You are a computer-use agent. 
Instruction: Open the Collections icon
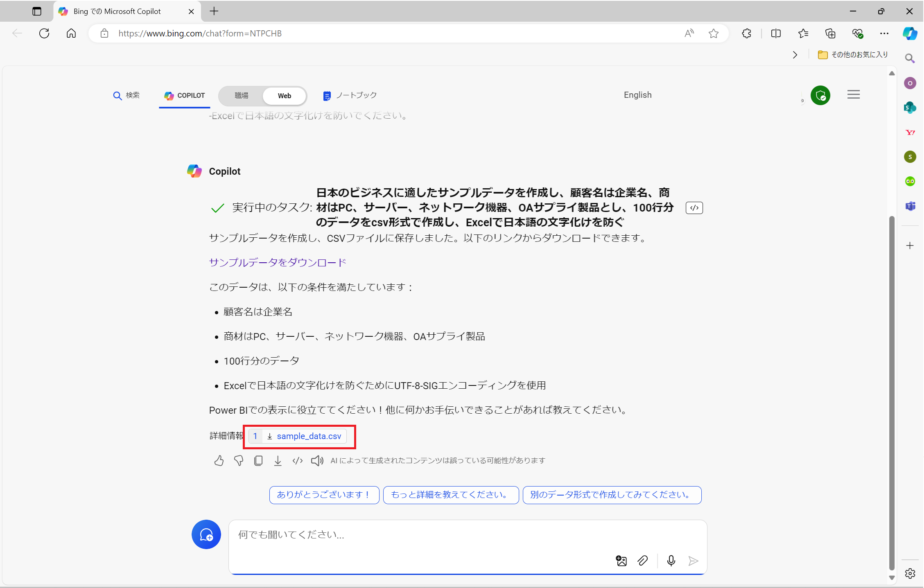pos(830,33)
